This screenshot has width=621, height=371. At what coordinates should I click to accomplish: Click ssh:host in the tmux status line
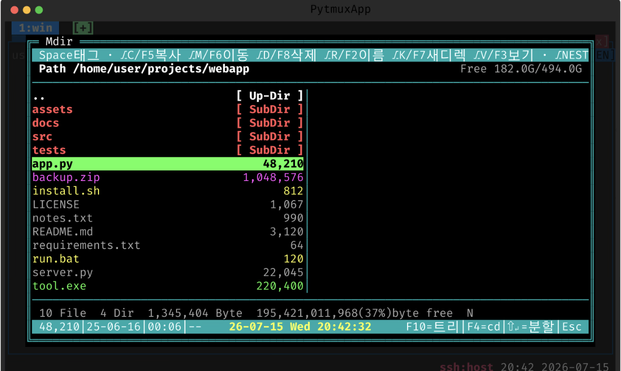pyautogui.click(x=466, y=367)
